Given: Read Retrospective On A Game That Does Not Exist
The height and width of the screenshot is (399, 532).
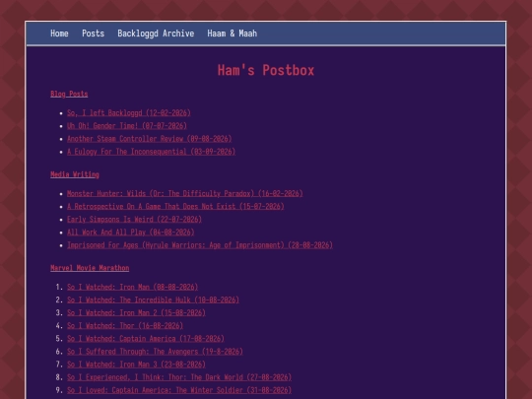Looking at the screenshot, I should pos(175,206).
